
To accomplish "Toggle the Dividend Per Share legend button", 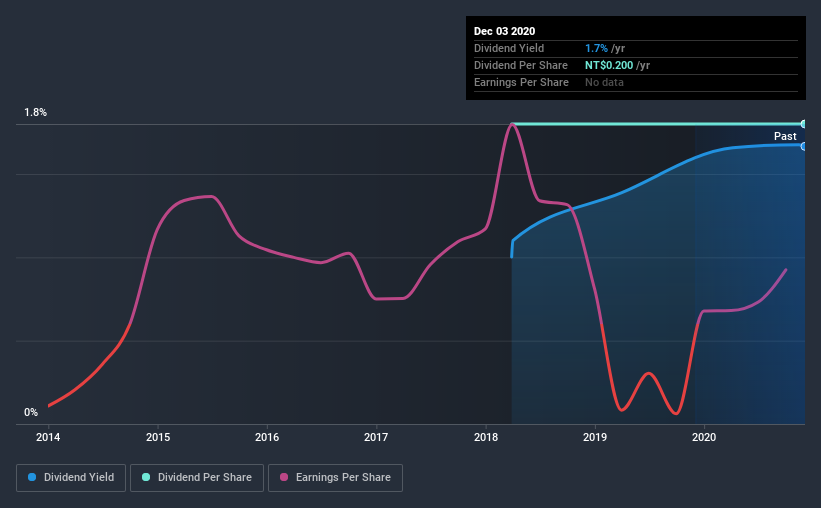I will pos(197,478).
